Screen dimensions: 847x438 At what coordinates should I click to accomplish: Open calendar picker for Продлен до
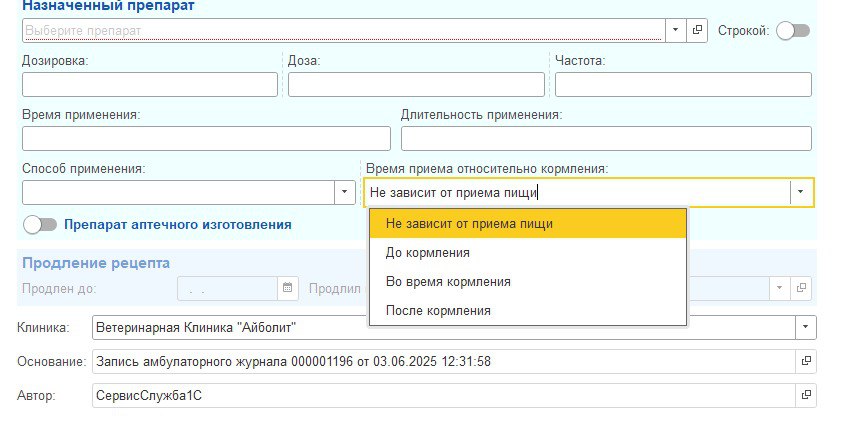point(287,288)
